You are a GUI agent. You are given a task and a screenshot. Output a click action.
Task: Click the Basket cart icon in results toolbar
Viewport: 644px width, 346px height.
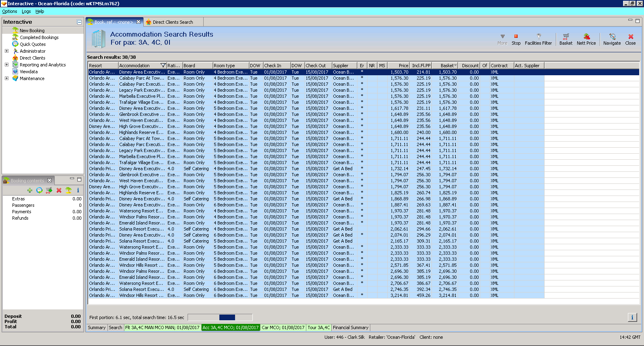pyautogui.click(x=566, y=37)
